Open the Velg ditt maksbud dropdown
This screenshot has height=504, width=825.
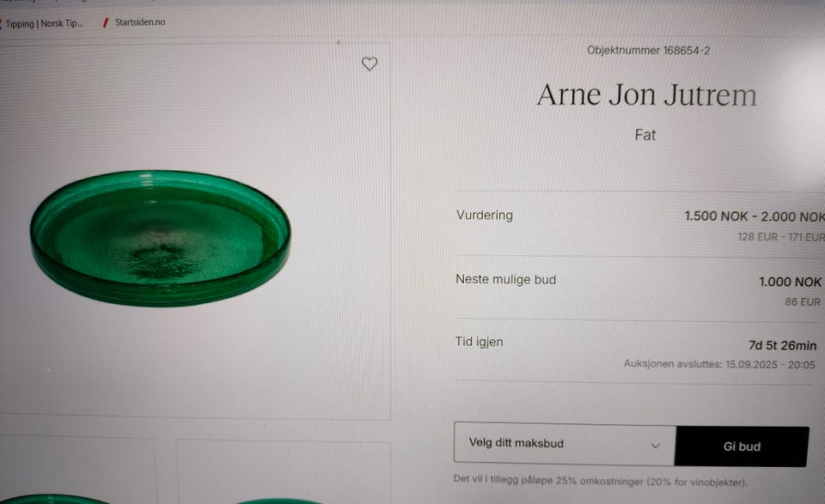(565, 444)
